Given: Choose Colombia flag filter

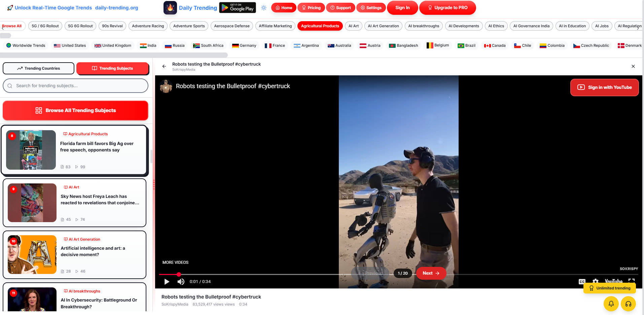Looking at the screenshot, I should click(x=552, y=45).
